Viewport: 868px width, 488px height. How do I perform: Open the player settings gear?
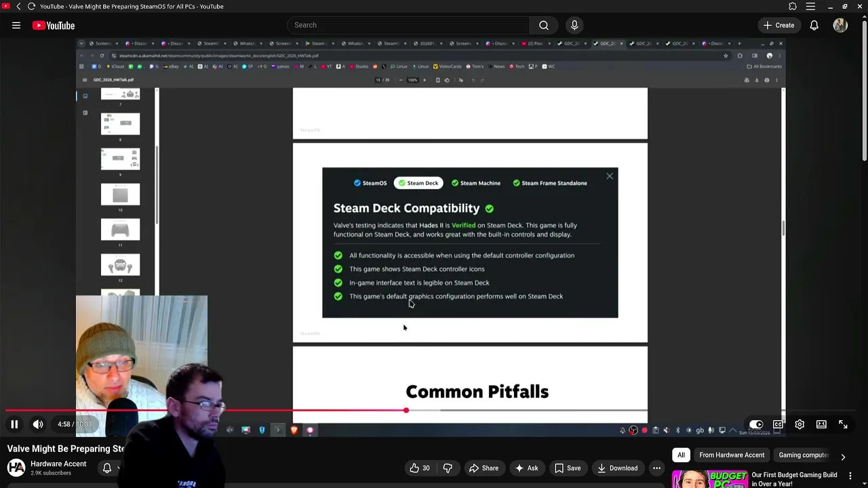click(x=800, y=424)
